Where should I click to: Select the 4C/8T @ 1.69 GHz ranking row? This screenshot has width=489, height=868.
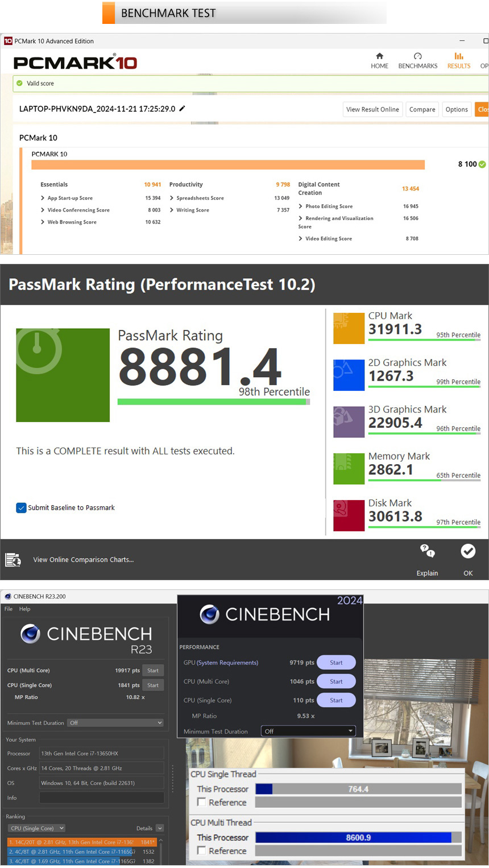pos(82,861)
